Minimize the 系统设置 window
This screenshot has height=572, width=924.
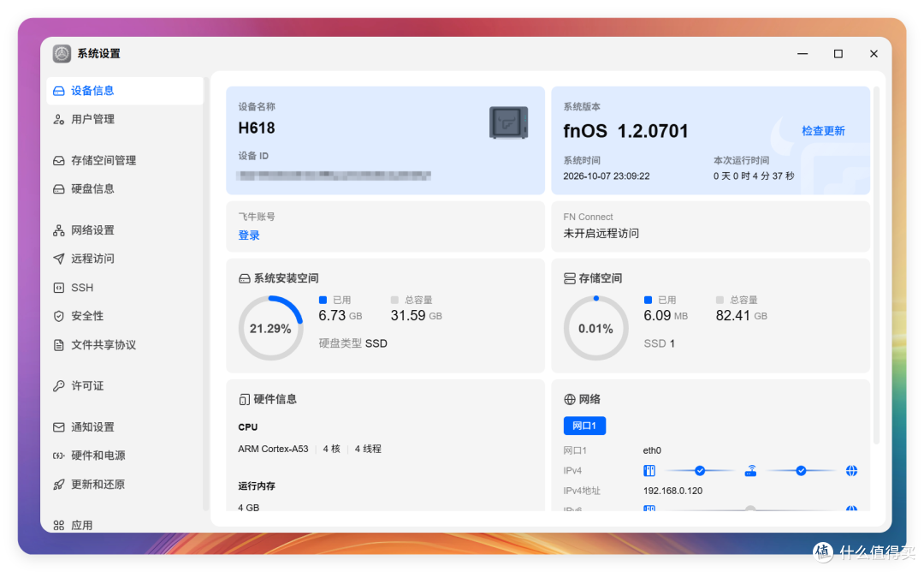(803, 54)
